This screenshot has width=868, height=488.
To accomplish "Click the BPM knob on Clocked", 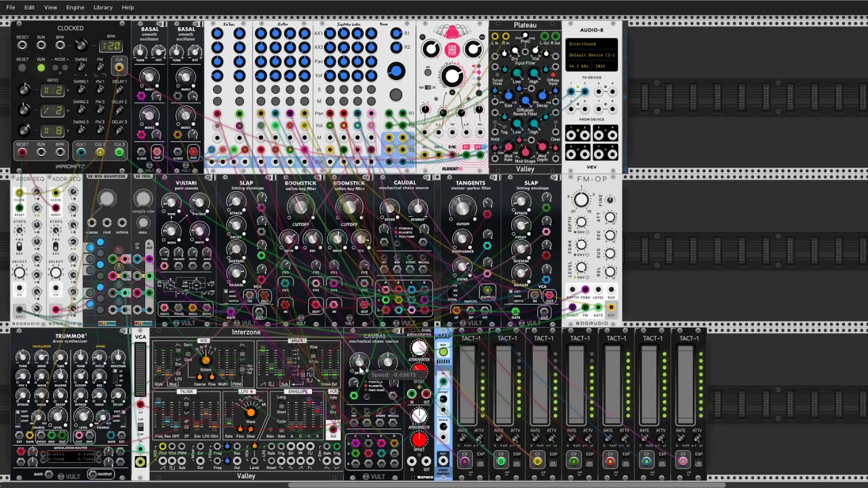I will 81,45.
